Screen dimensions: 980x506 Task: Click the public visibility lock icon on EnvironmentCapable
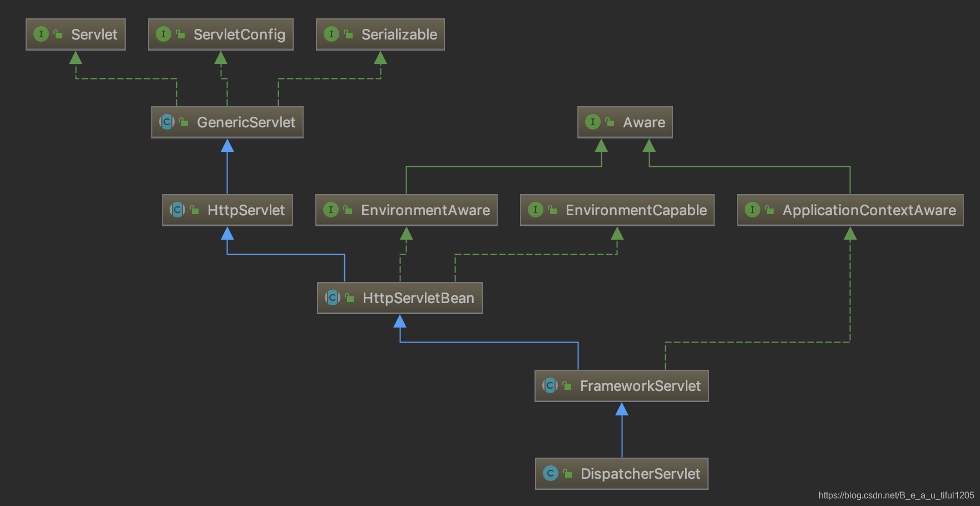point(552,210)
